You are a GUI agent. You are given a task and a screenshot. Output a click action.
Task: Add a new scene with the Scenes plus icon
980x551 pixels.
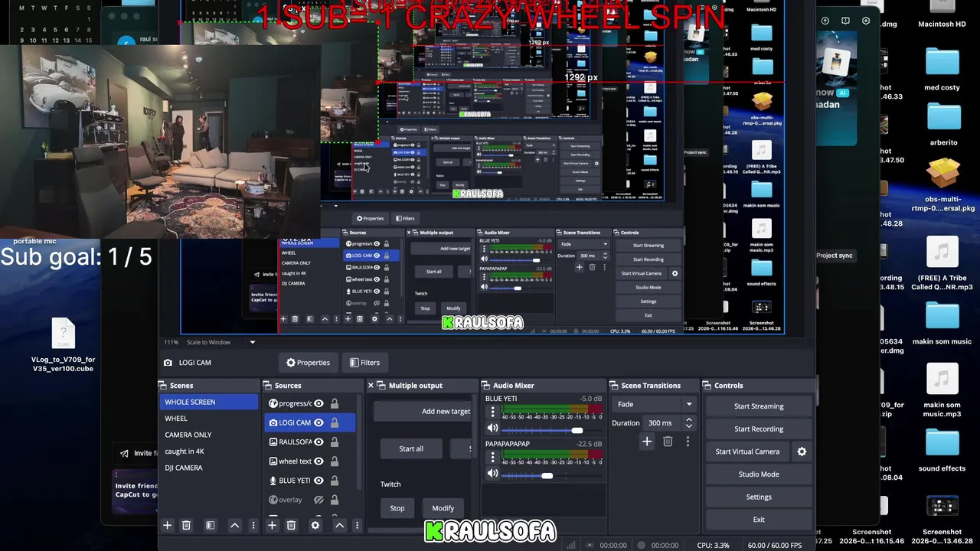click(167, 525)
